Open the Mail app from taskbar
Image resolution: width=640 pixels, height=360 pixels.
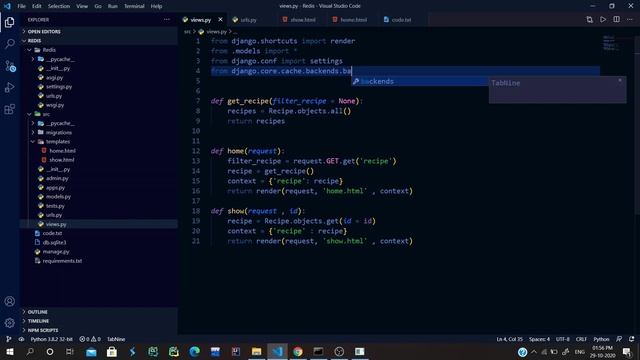click(x=91, y=351)
